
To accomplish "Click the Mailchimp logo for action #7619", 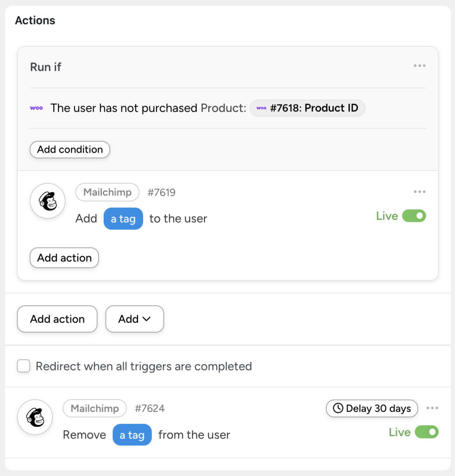I will coord(47,201).
